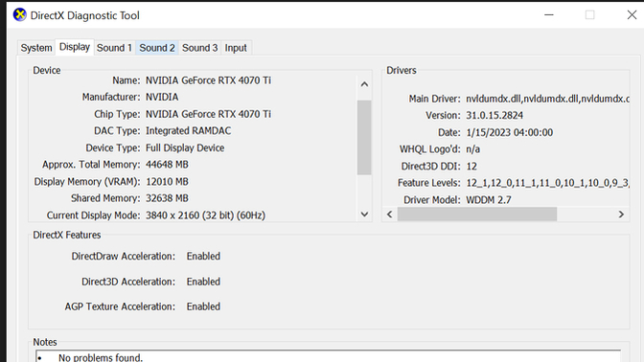This screenshot has height=362, width=644.
Task: Select the Display tab
Action: pyautogui.click(x=75, y=47)
